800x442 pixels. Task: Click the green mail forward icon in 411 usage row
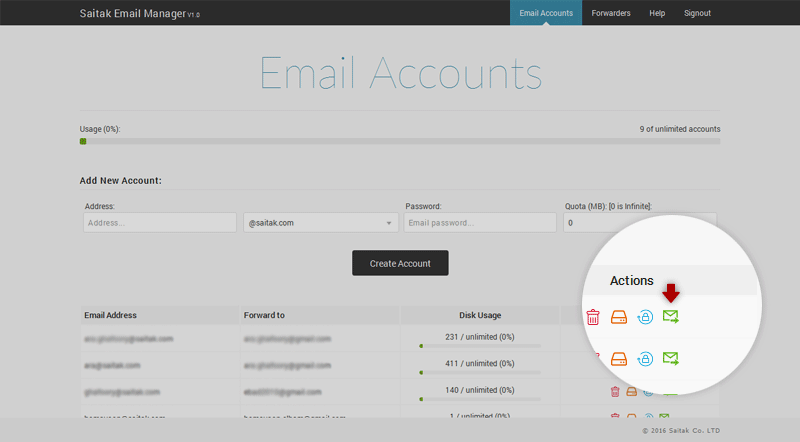(671, 358)
